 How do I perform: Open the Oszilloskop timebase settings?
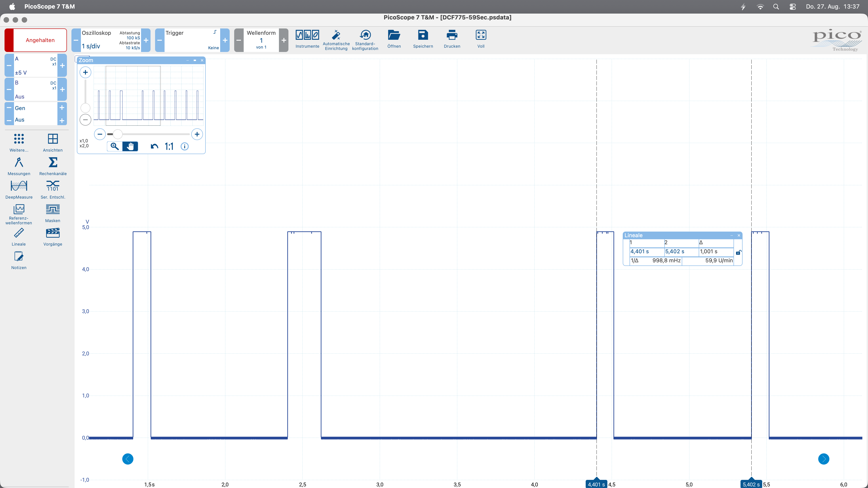[x=111, y=40]
